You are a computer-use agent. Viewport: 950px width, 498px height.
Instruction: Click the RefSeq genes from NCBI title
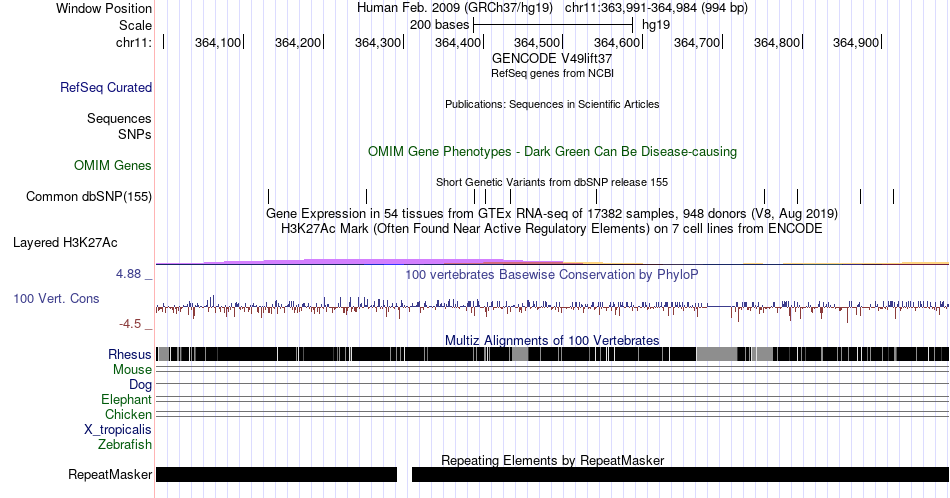[552, 73]
